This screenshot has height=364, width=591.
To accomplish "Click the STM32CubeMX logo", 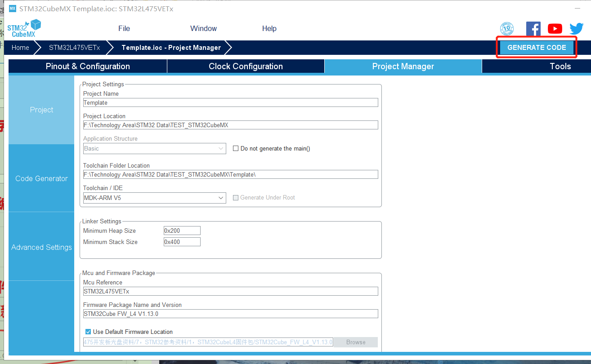I will pos(24,28).
